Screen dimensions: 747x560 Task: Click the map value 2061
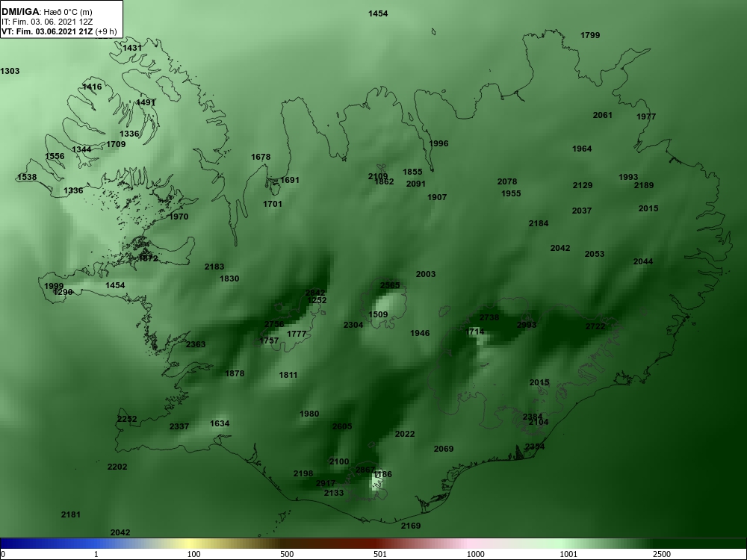click(x=603, y=115)
